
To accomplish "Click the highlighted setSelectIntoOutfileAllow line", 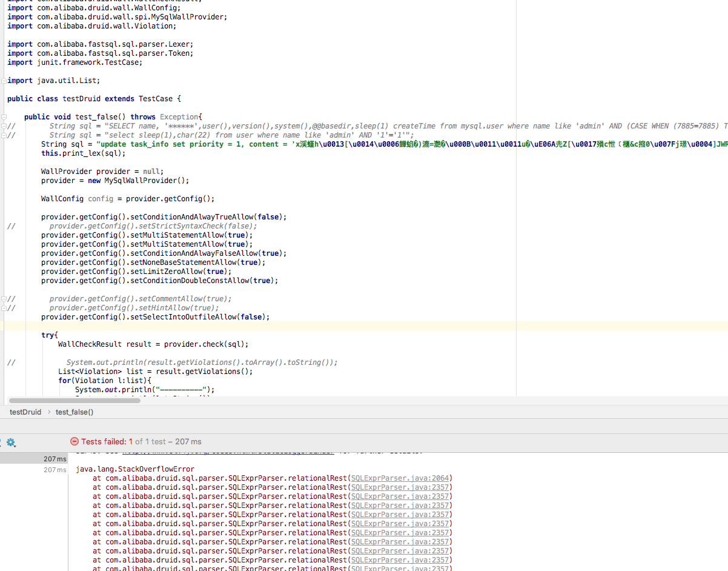I will (154, 316).
